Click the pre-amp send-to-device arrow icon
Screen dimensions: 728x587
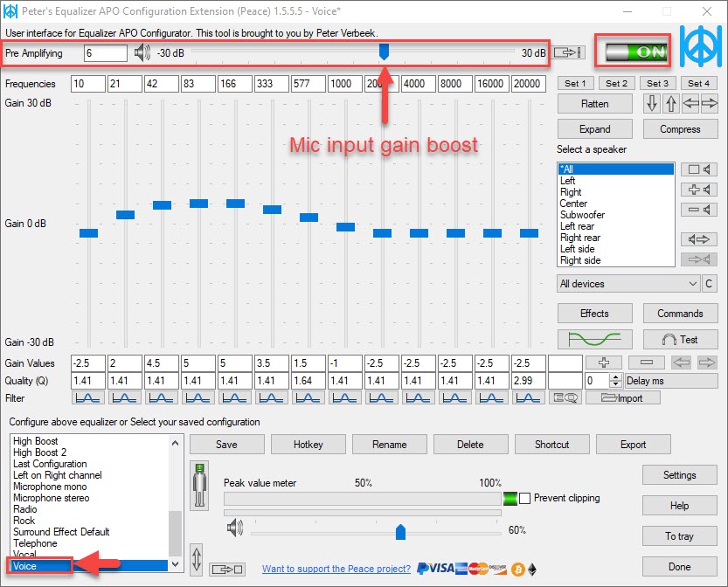567,52
